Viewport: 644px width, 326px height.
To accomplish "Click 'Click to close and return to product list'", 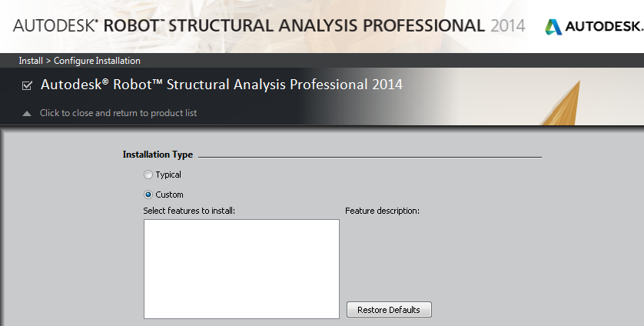I will (x=118, y=113).
